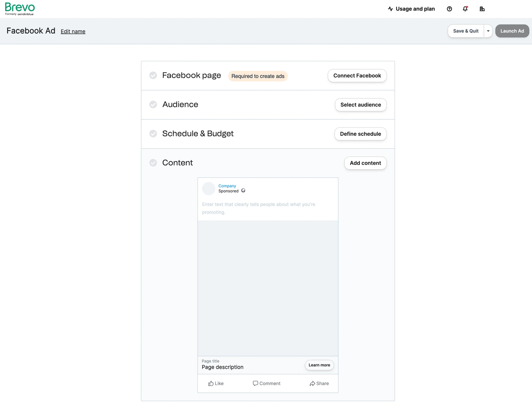Click the globe icon beside Sponsored
This screenshot has height=408, width=532.
click(243, 191)
